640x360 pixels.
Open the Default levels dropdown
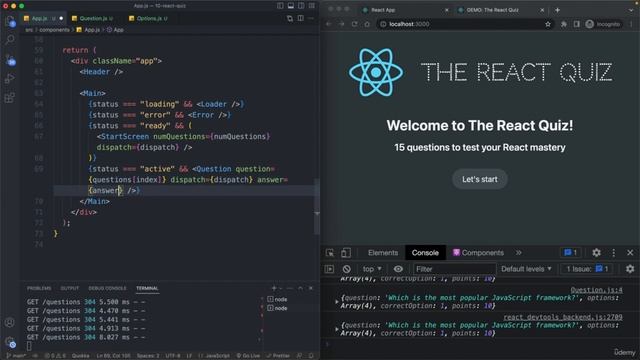[x=526, y=269]
